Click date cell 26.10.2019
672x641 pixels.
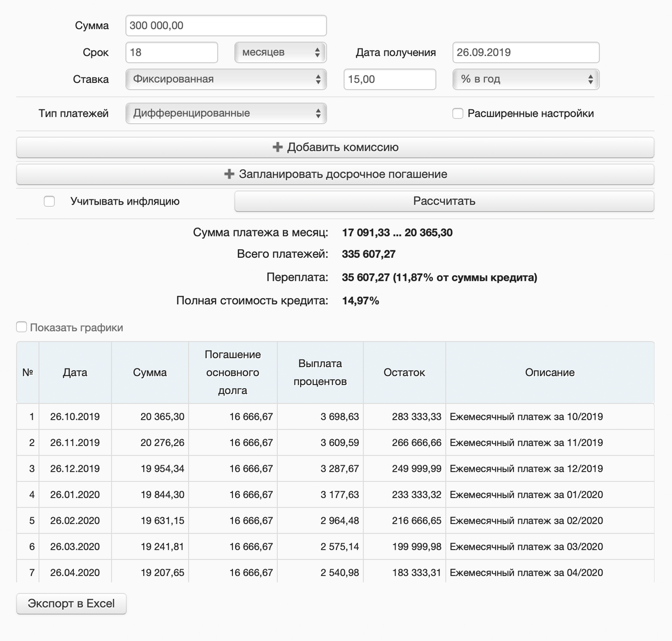pyautogui.click(x=75, y=417)
